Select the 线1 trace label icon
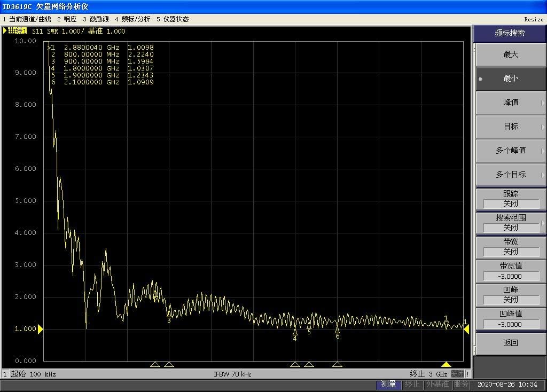This screenshot has height=392, width=547. (16, 31)
